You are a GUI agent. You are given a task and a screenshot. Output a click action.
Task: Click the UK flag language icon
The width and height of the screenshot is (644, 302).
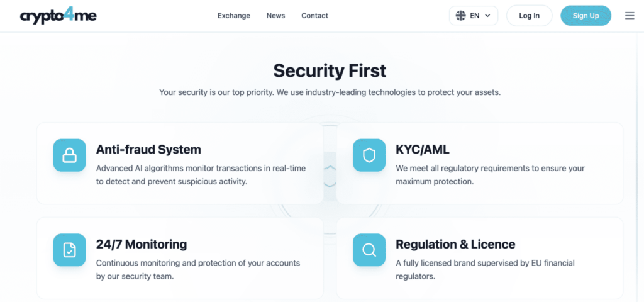click(461, 16)
